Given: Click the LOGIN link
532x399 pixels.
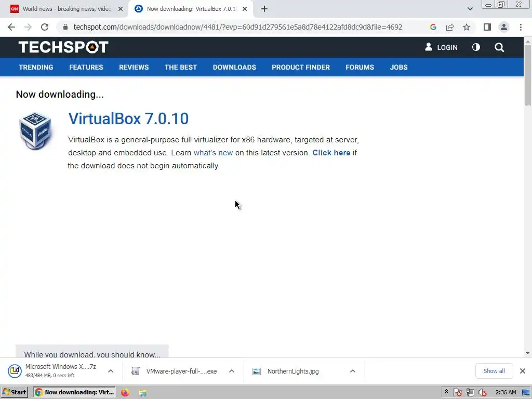Looking at the screenshot, I should pos(441,47).
